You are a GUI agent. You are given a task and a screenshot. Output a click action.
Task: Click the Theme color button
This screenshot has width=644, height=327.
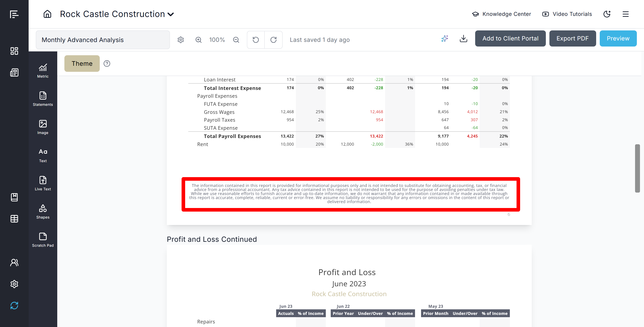coord(82,64)
